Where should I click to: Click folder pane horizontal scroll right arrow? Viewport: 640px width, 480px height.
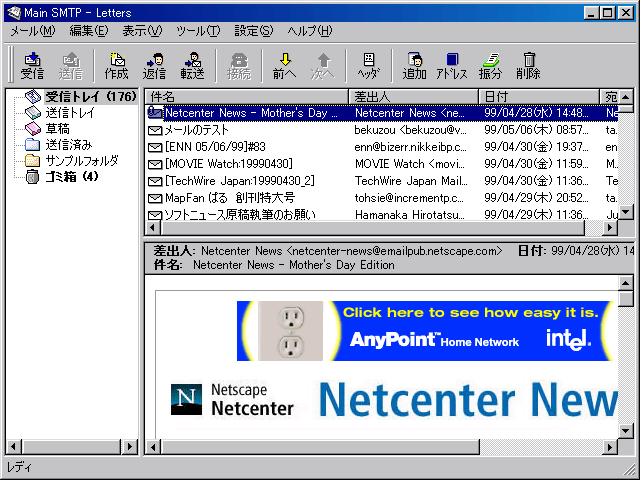click(x=130, y=447)
